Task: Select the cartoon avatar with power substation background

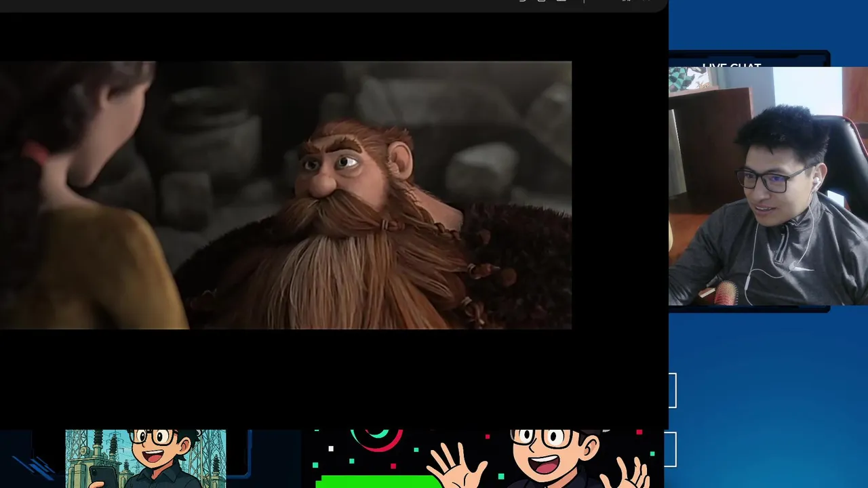Action: [x=146, y=459]
